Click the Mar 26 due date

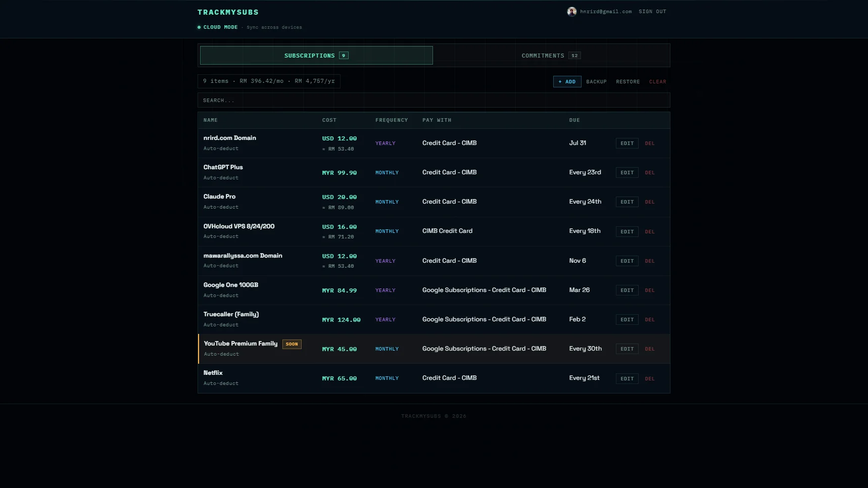pos(580,290)
